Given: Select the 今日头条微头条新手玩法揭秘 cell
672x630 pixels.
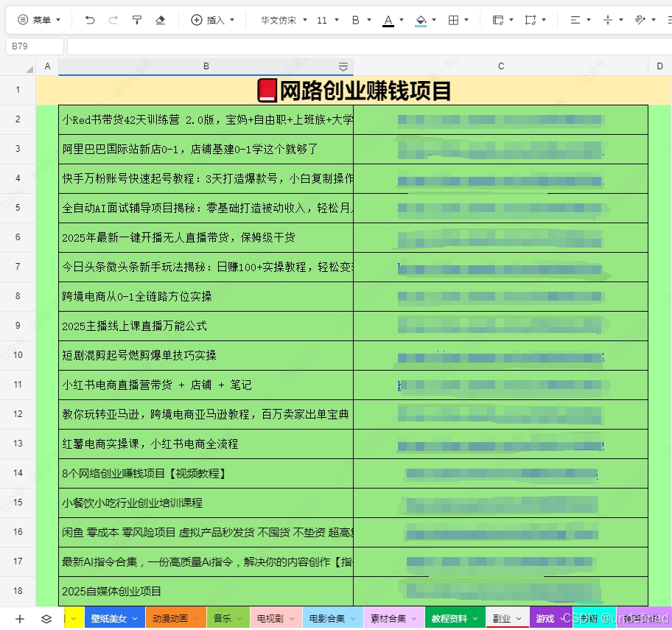Looking at the screenshot, I should click(206, 267).
